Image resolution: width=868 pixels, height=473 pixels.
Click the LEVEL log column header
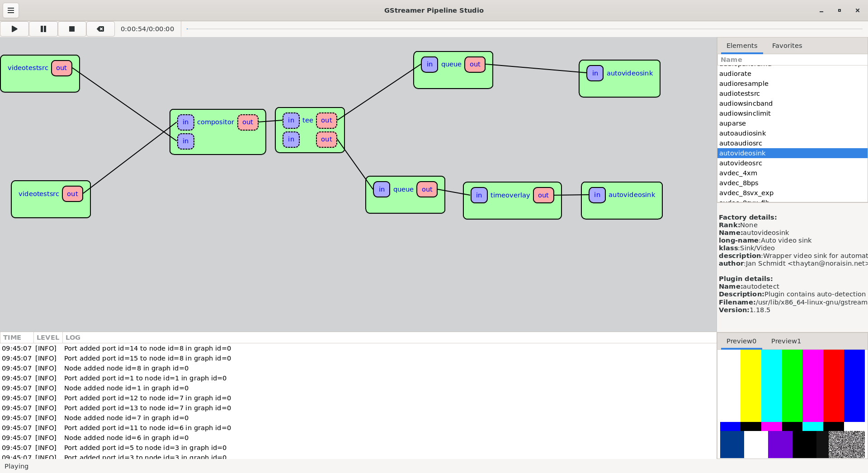pyautogui.click(x=48, y=337)
